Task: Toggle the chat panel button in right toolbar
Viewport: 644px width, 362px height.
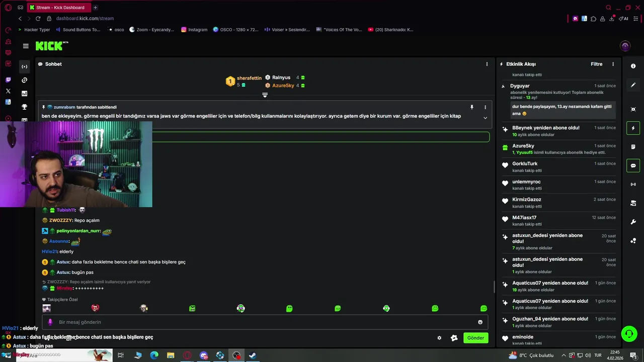Action: [633, 165]
